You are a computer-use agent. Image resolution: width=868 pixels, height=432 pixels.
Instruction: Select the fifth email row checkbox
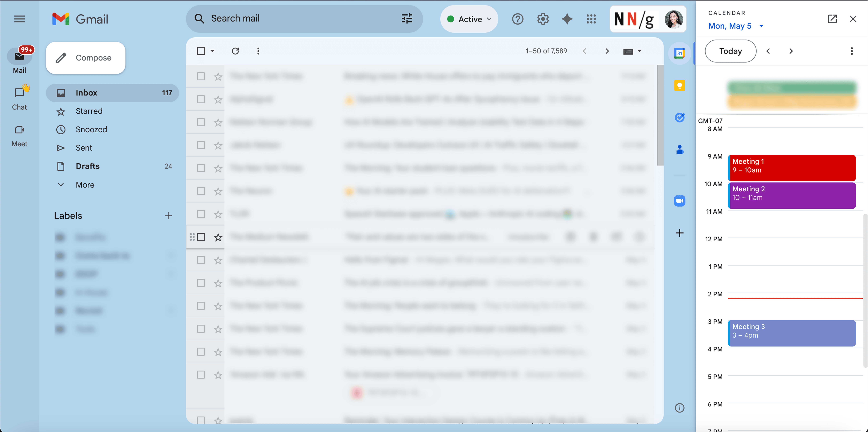(201, 168)
